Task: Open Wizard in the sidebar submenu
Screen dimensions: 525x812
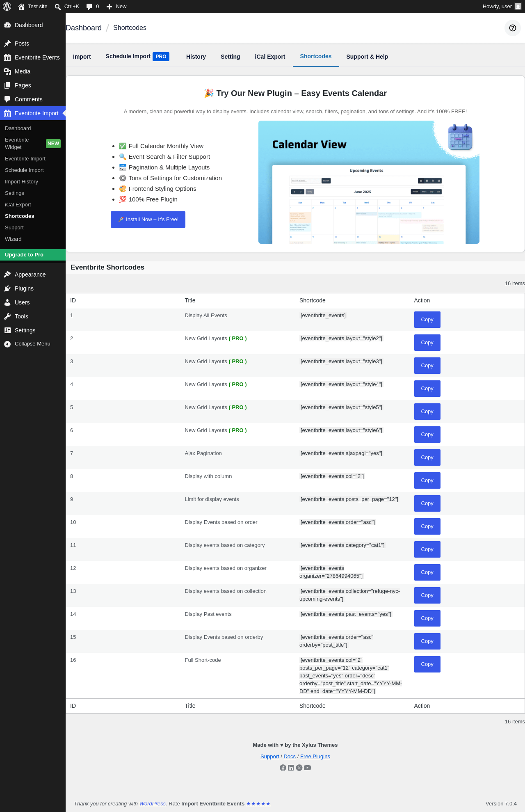Action: [x=33, y=239]
